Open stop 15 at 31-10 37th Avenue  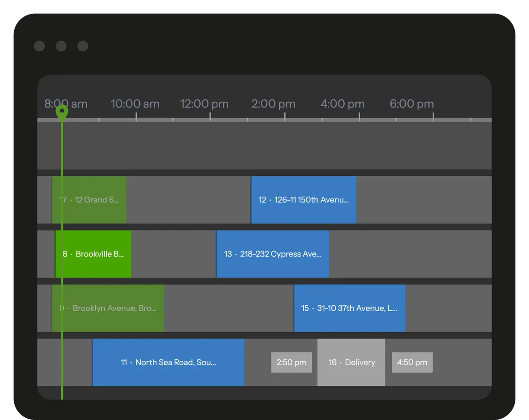349,308
